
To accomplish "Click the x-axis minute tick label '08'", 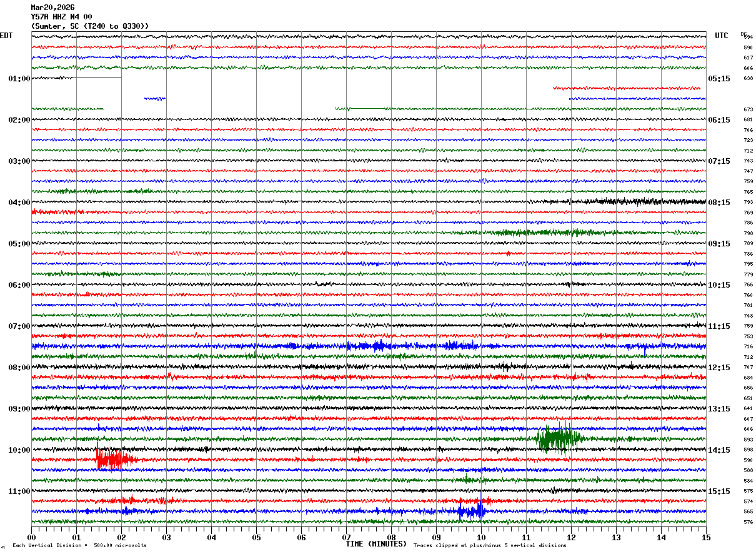I will click(391, 537).
